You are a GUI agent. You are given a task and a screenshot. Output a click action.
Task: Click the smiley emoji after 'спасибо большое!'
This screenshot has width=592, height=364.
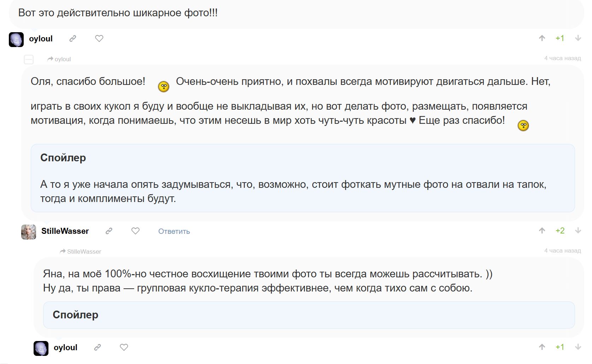click(x=163, y=87)
